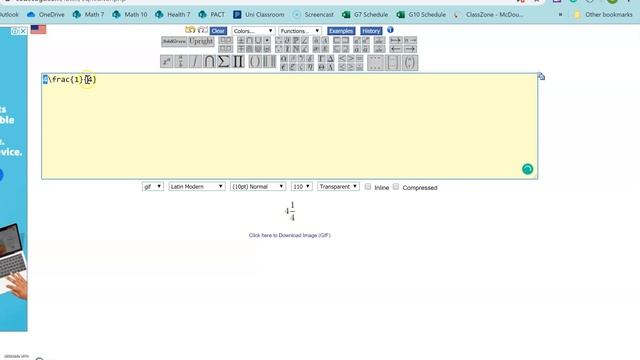This screenshot has height=360, width=640.
Task: Insert the binomial parentheses matrix template
Action: (x=410, y=62)
